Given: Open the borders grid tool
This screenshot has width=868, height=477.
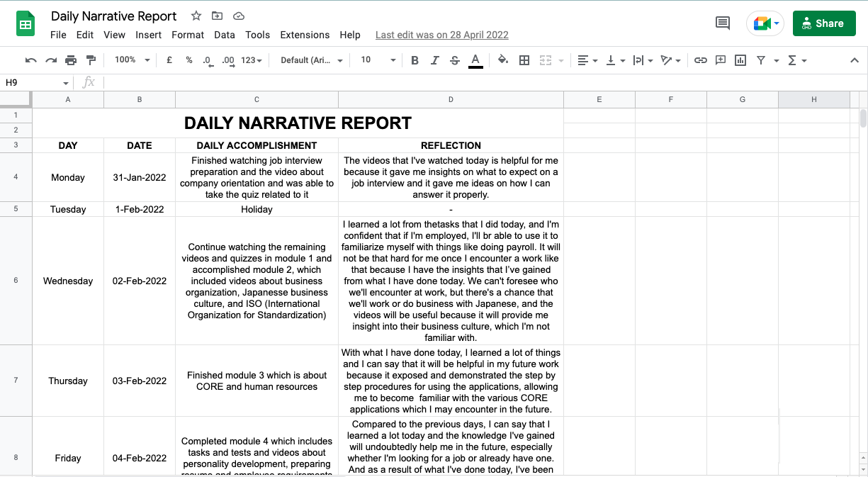Looking at the screenshot, I should [524, 60].
